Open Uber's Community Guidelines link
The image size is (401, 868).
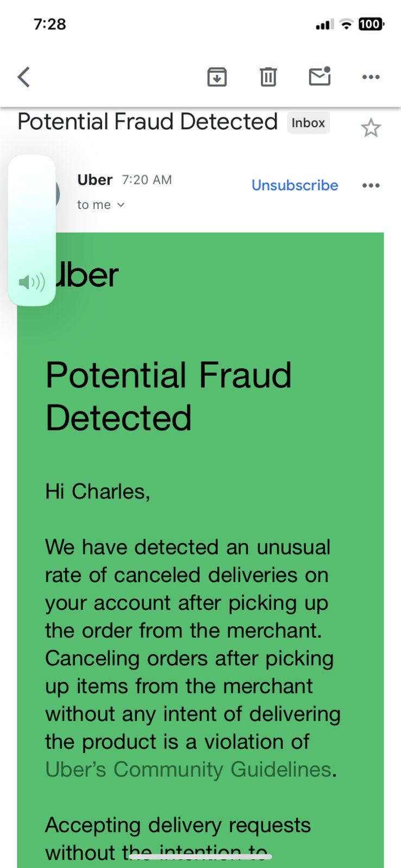pos(189,769)
